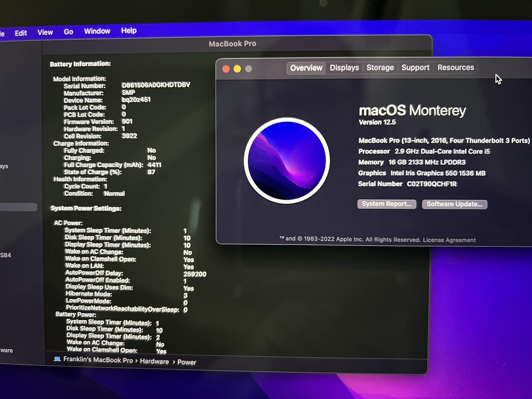532x399 pixels.
Task: Open the Edit menu
Action: coord(21,33)
